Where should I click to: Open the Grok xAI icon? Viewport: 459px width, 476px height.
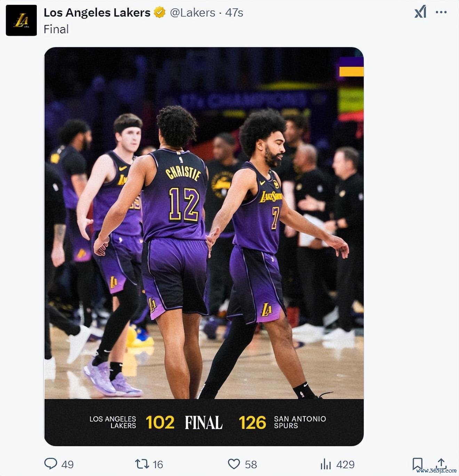[x=420, y=12]
